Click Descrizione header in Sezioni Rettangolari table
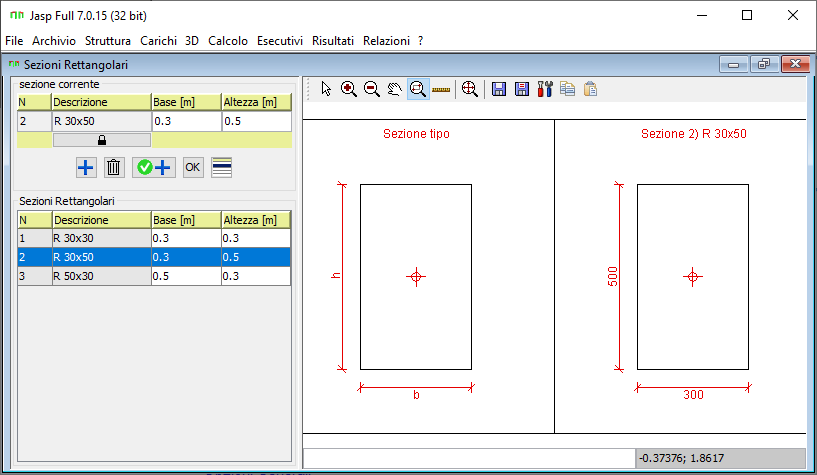 [102, 220]
